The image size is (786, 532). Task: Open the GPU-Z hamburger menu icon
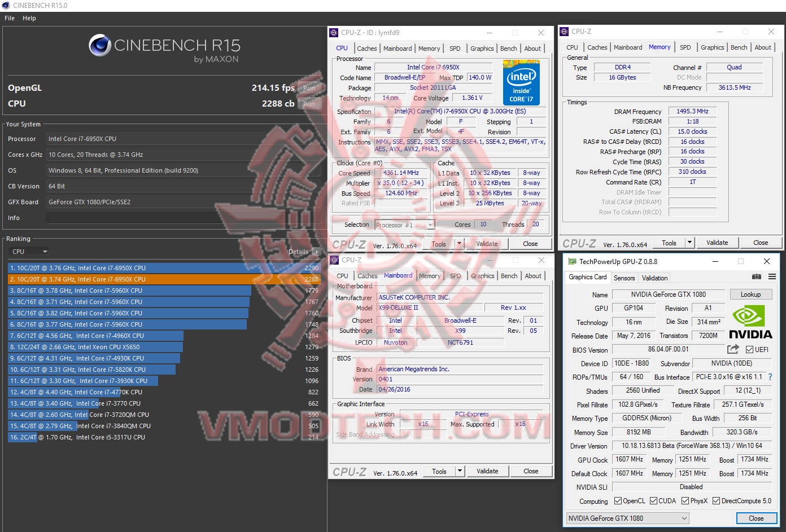[772, 276]
